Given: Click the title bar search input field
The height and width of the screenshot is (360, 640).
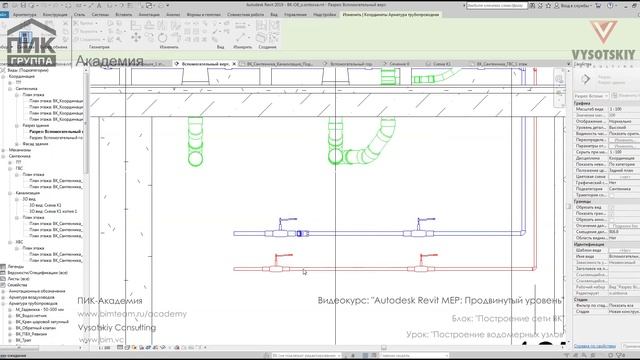Looking at the screenshot, I should pyautogui.click(x=496, y=6).
